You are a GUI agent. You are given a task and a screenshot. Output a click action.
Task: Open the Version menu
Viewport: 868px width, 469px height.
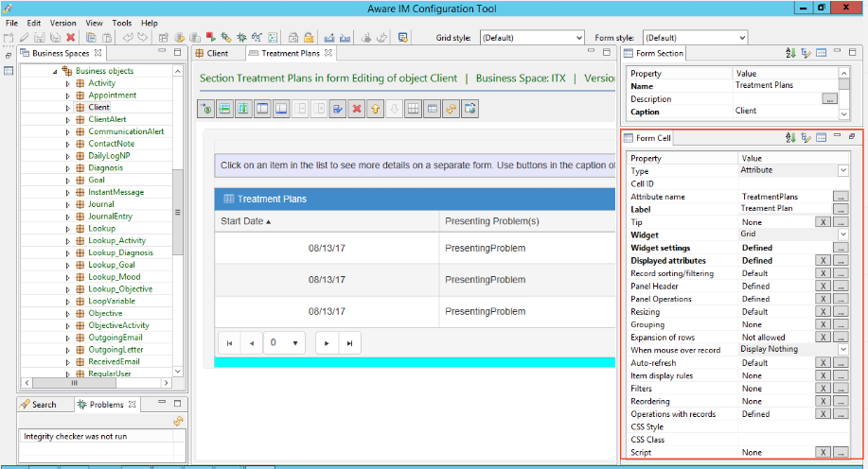tap(63, 23)
